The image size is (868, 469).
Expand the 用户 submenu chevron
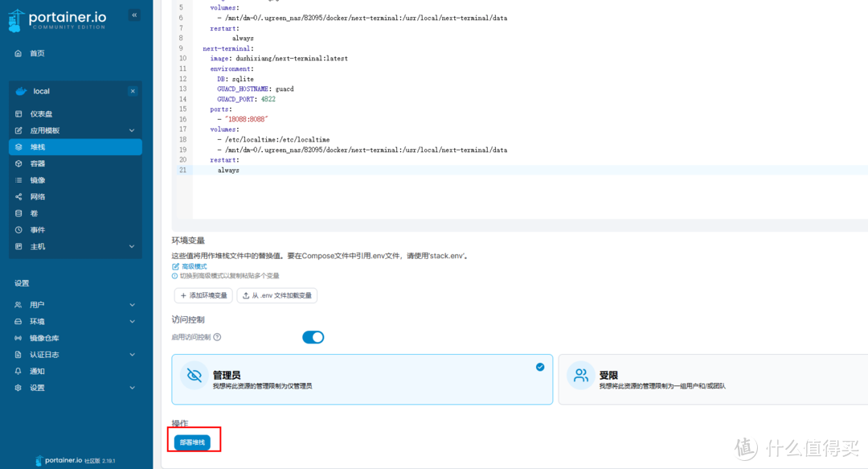pyautogui.click(x=132, y=305)
